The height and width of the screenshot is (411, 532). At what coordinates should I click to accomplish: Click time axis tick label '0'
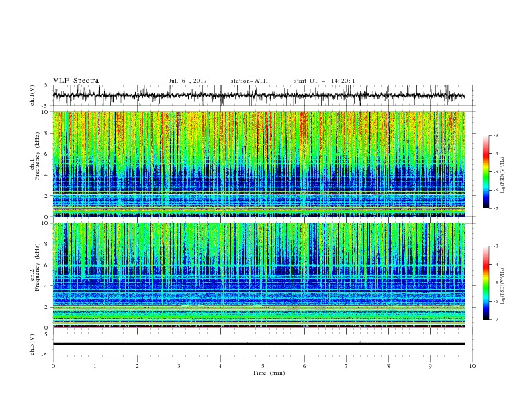click(x=53, y=366)
